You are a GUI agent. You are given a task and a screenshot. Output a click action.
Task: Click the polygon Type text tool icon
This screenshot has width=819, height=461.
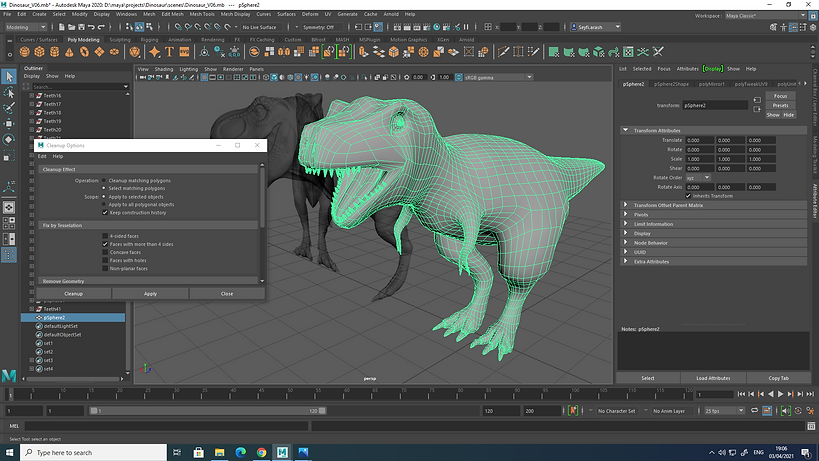[169, 52]
